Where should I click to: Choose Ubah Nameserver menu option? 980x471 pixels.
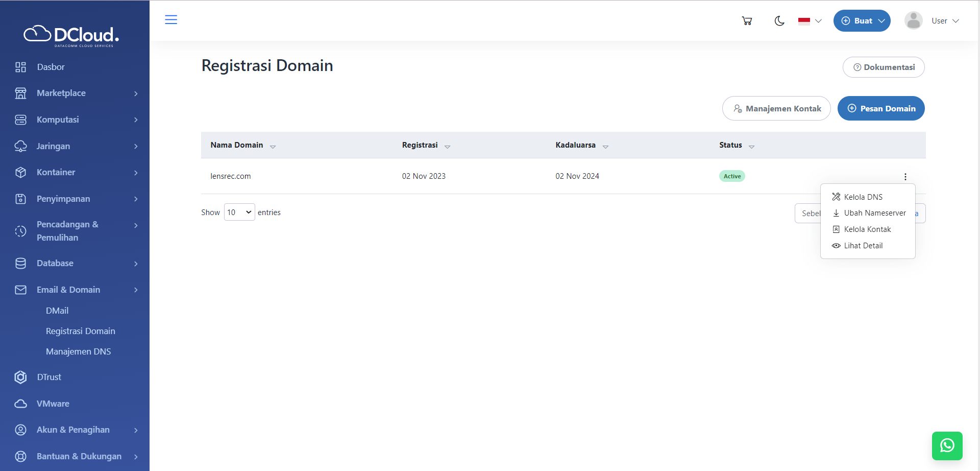point(874,213)
